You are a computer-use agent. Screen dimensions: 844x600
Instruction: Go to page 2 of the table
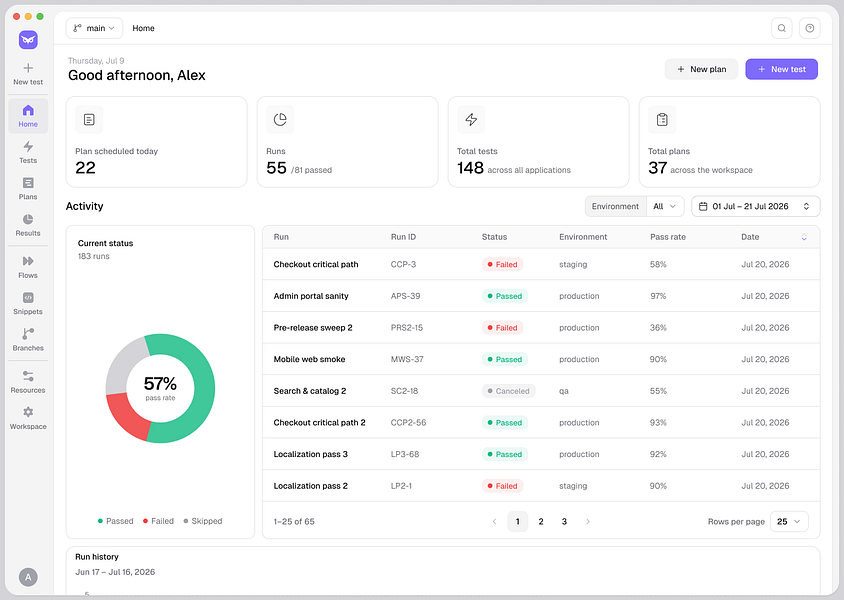pos(541,521)
